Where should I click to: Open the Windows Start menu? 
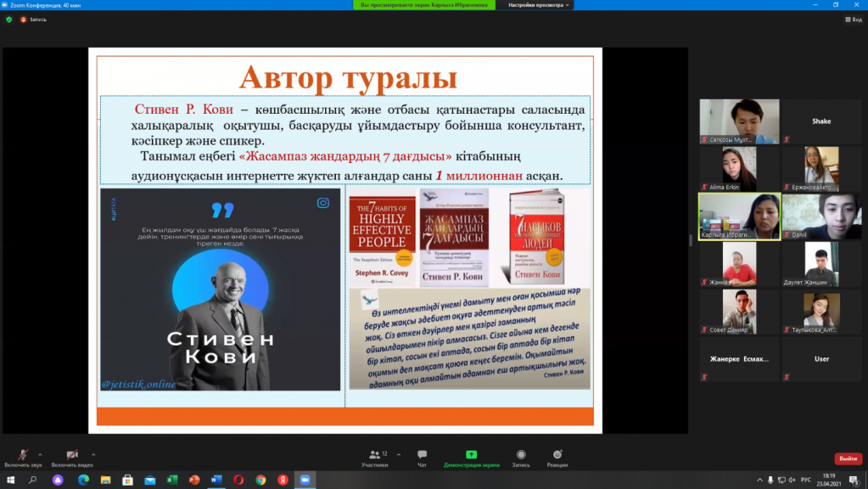pyautogui.click(x=10, y=481)
